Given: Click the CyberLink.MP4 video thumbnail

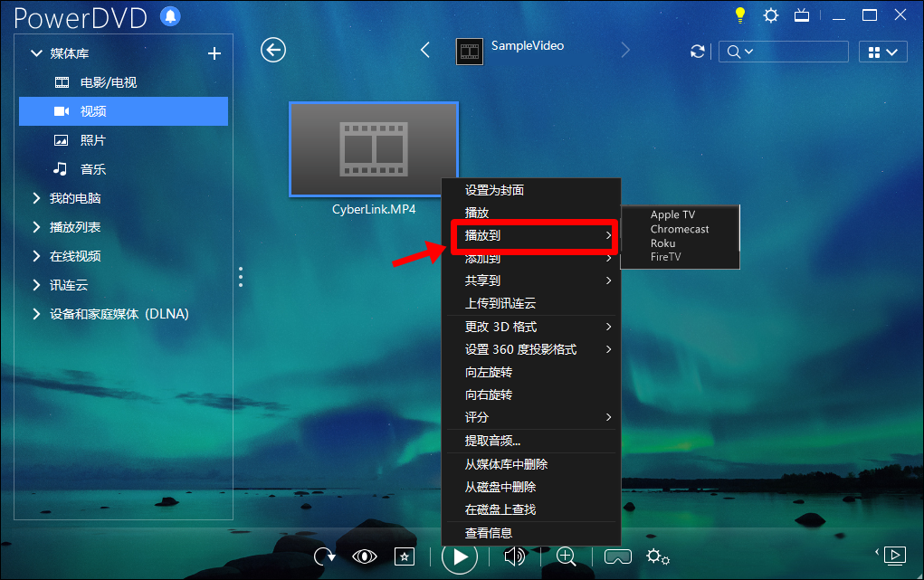Looking at the screenshot, I should [x=374, y=149].
